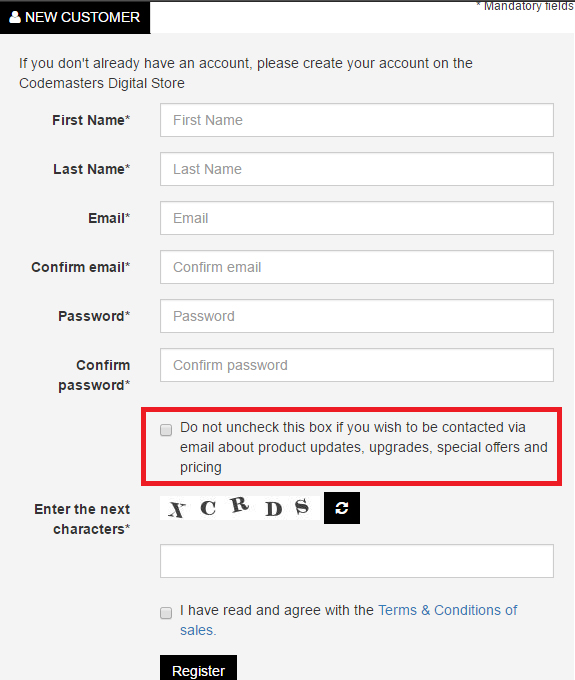Select the NEW CUSTOMER tab header
This screenshot has height=680, width=575.
(75, 17)
